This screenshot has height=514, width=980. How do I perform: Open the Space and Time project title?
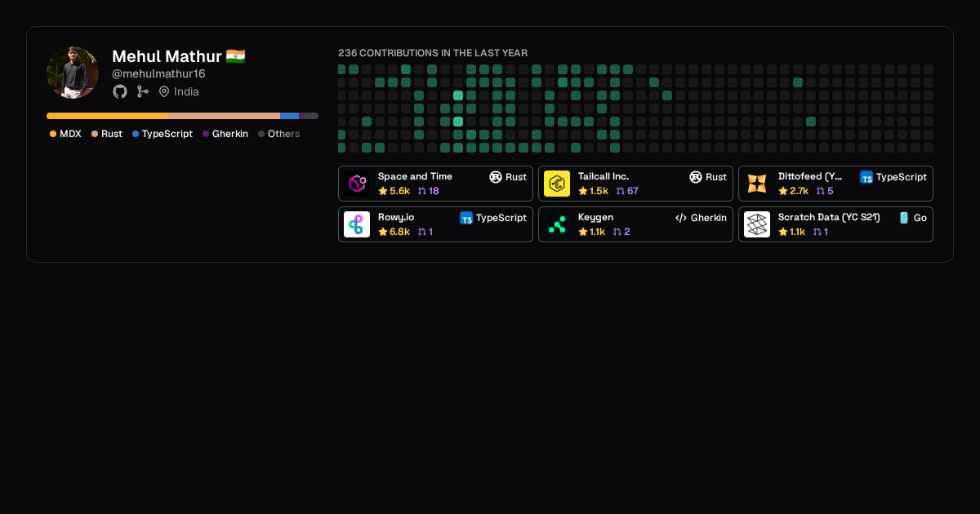tap(415, 176)
